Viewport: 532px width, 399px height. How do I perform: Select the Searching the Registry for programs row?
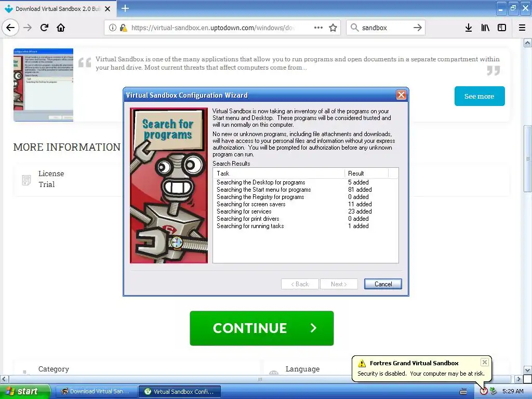305,197
